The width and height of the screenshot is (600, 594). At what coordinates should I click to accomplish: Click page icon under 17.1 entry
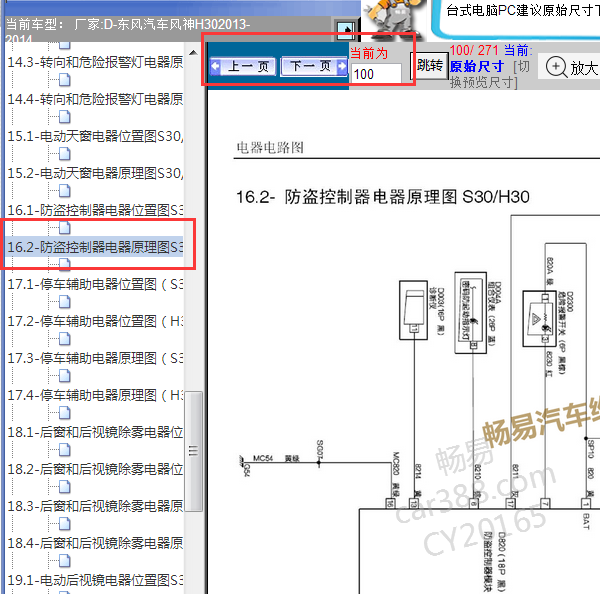click(65, 302)
